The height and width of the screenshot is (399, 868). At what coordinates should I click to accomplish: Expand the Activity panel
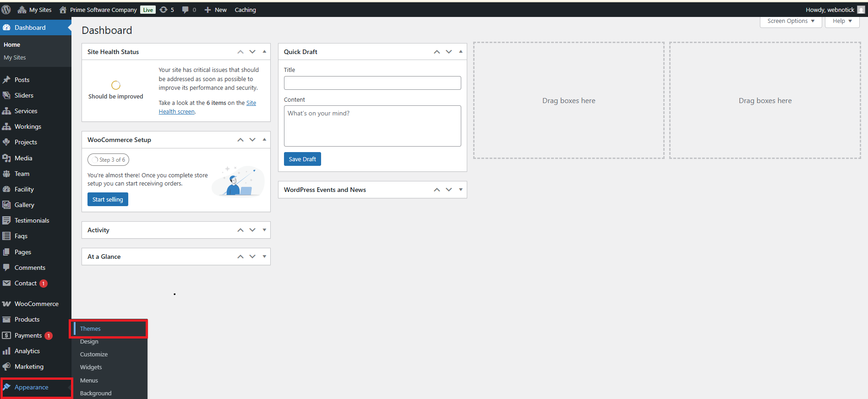[x=264, y=230]
